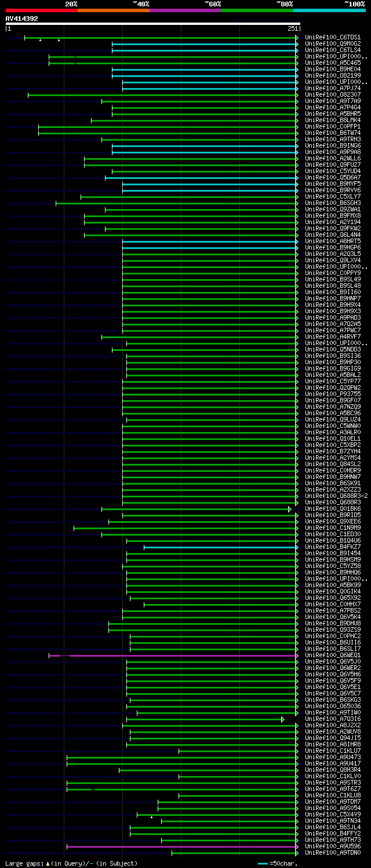The height and width of the screenshot is (868, 371).
Task: Select hit label UniRef100_C0PFP1
Action: 333,127
